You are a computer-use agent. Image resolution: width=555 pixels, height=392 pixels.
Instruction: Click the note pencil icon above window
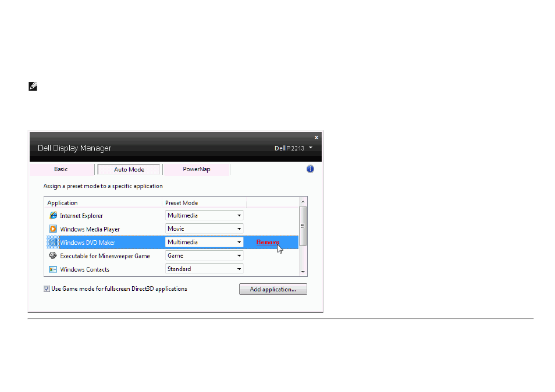point(33,86)
